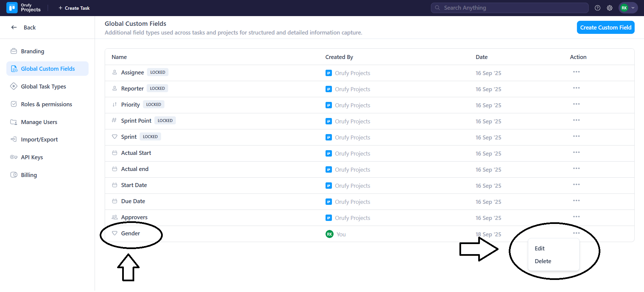The image size is (644, 292).
Task: Open the RK profile avatar dropdown
Action: pyautogui.click(x=628, y=8)
